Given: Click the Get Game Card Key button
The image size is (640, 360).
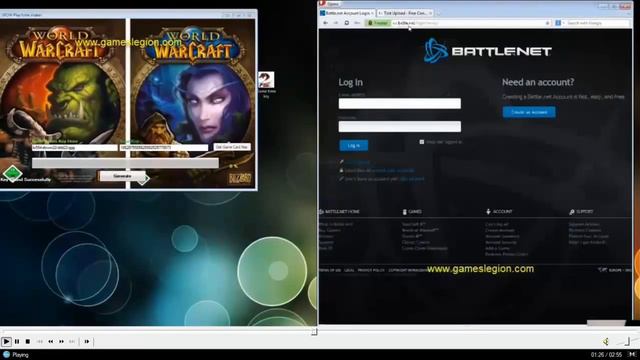Looking at the screenshot, I should [232, 147].
